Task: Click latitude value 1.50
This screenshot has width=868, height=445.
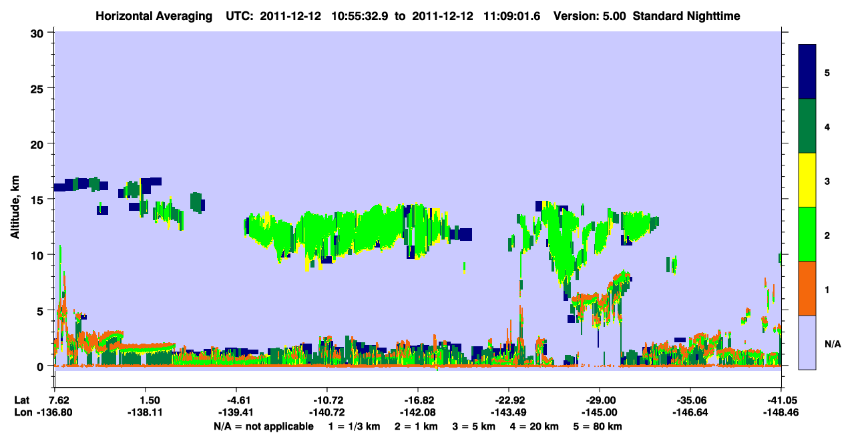Action: click(x=146, y=400)
